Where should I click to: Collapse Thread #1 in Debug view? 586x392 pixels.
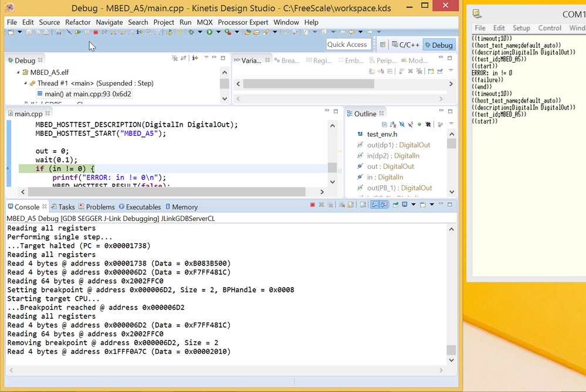26,83
